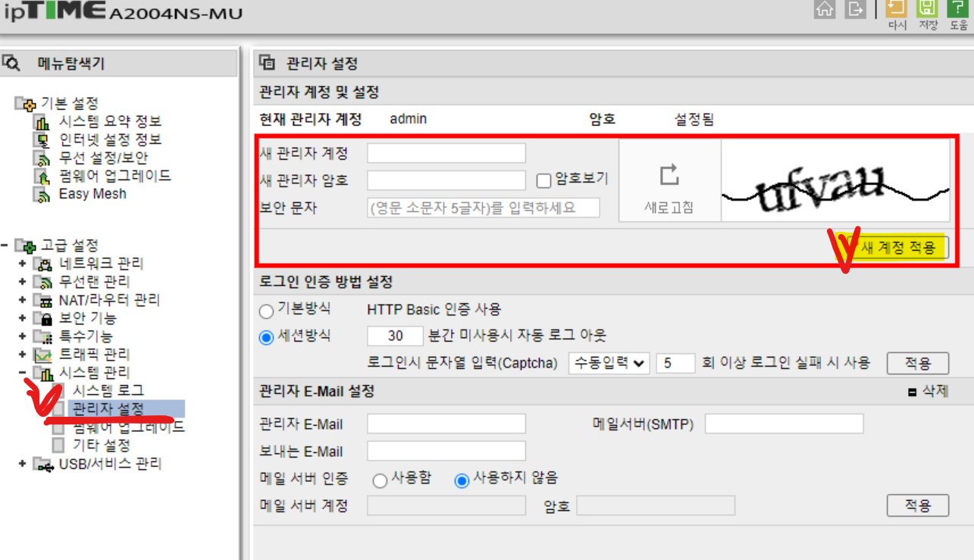Click the 관리자 E-Mail input field
Image resolution: width=974 pixels, height=560 pixels.
446,424
